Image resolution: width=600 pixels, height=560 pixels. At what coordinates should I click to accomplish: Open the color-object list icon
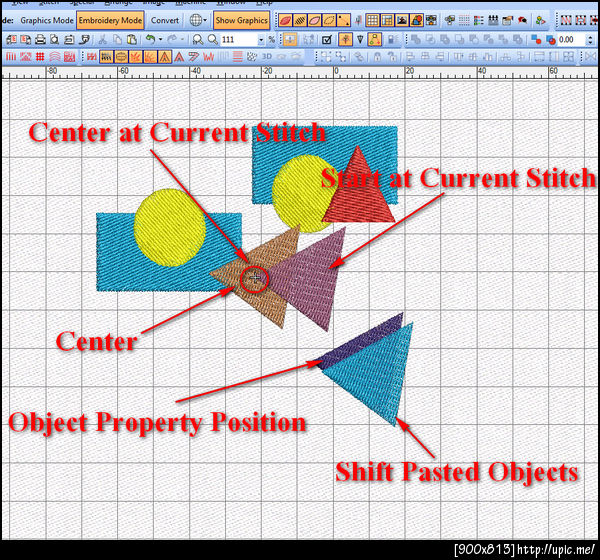479,20
